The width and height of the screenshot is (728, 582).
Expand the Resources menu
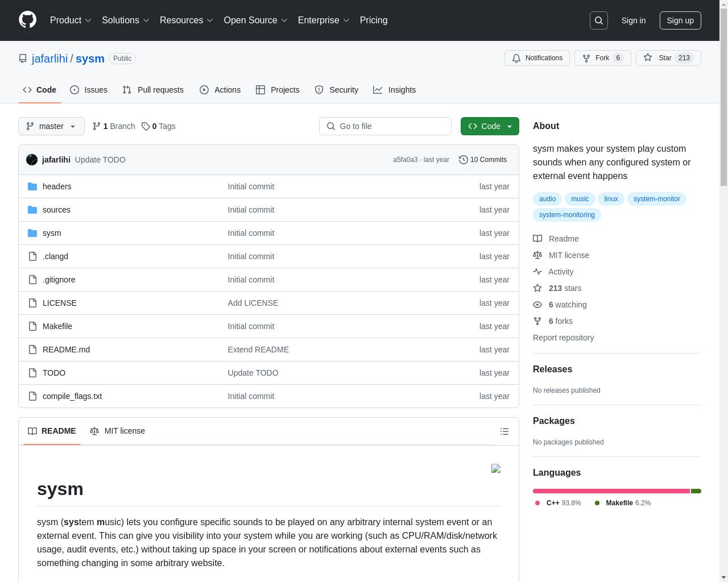(187, 20)
